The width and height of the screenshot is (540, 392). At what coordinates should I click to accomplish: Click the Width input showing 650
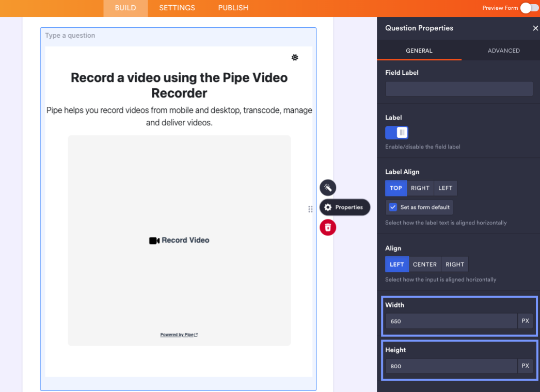[451, 321]
